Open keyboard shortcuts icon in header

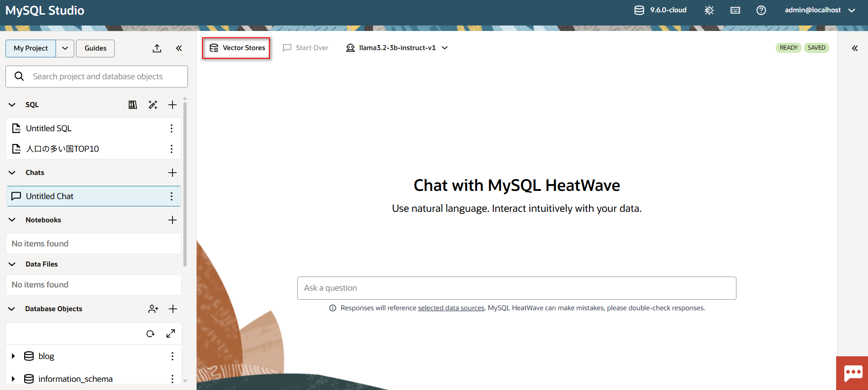click(735, 10)
